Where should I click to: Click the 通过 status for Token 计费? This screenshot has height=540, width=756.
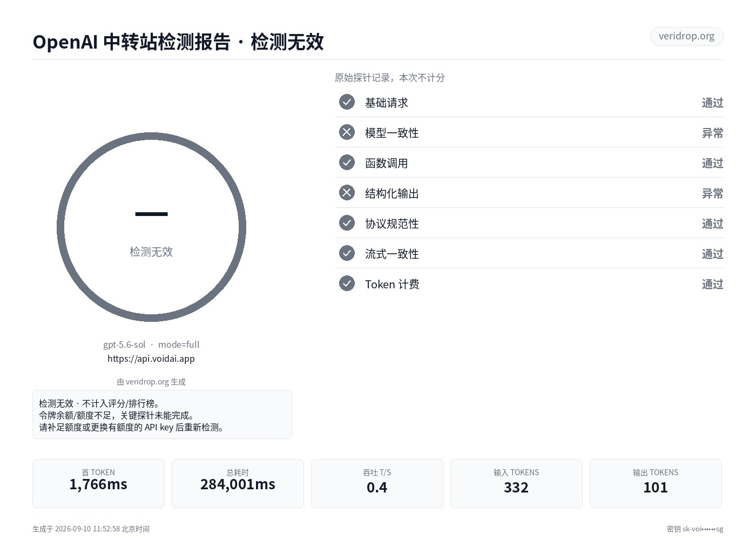point(712,284)
